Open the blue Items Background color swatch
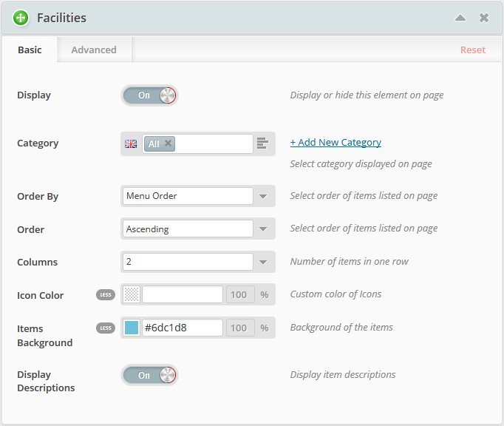This screenshot has height=426, width=504. pyautogui.click(x=132, y=328)
